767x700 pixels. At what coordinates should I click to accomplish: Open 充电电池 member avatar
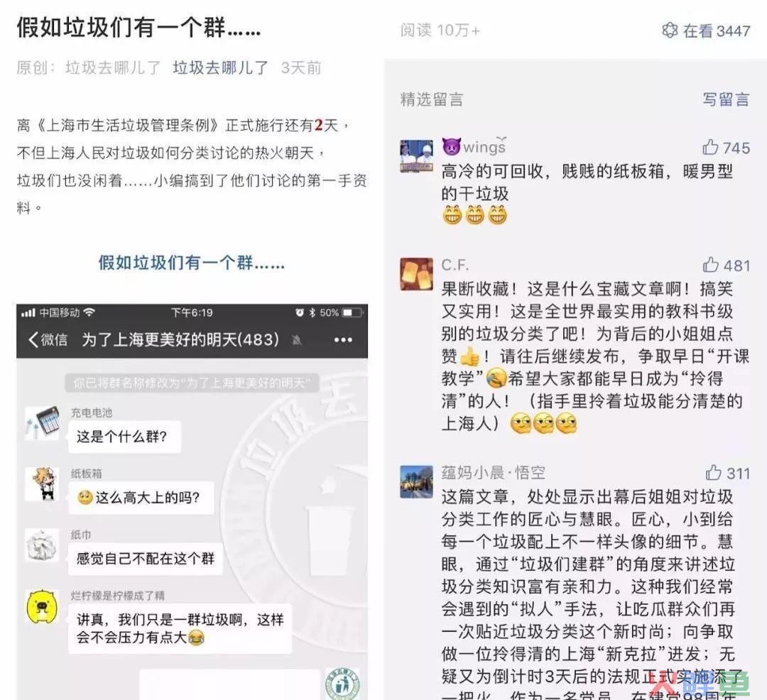[x=42, y=422]
